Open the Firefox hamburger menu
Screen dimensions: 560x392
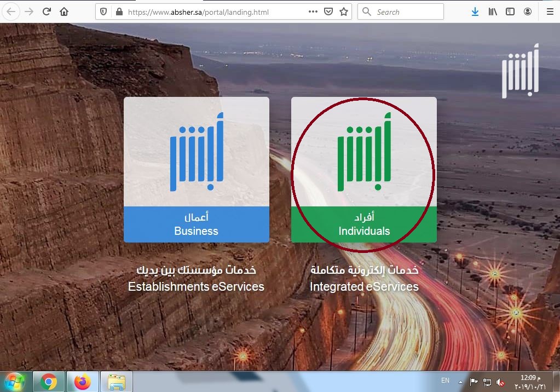coord(549,11)
